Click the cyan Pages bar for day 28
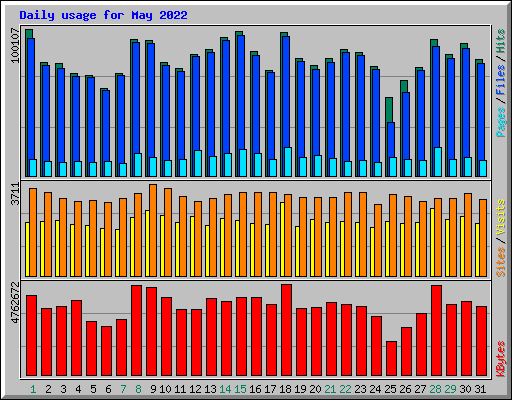The width and height of the screenshot is (512, 400). point(438,162)
